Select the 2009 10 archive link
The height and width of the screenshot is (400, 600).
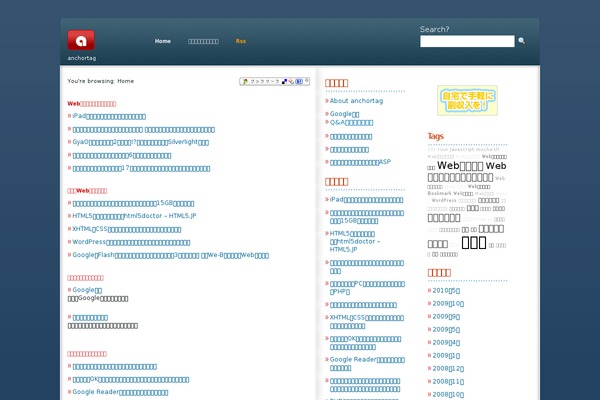448,304
